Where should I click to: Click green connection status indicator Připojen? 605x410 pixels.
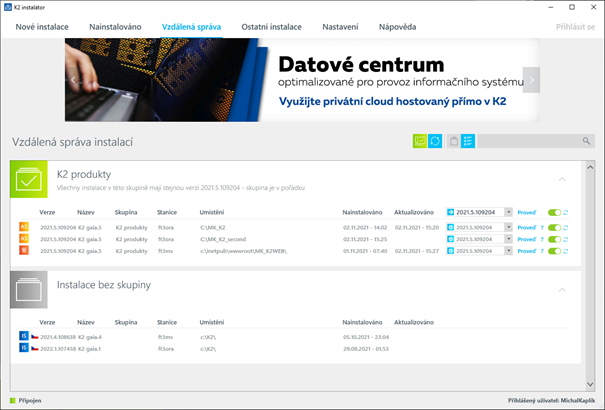point(12,401)
